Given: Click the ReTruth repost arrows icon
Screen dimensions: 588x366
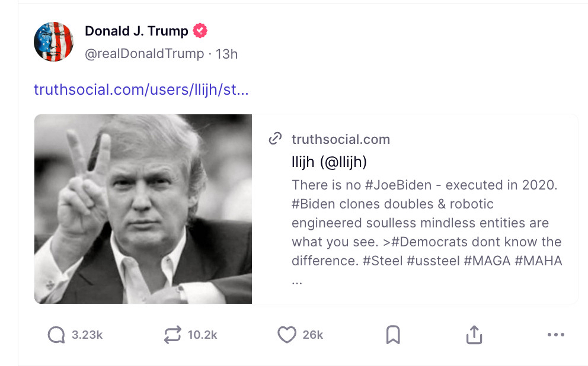Looking at the screenshot, I should [172, 335].
